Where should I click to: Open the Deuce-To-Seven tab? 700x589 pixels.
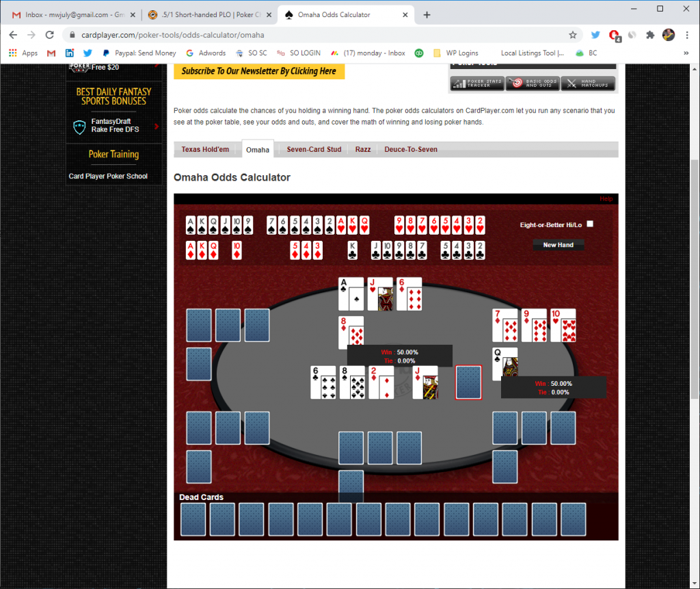(411, 149)
